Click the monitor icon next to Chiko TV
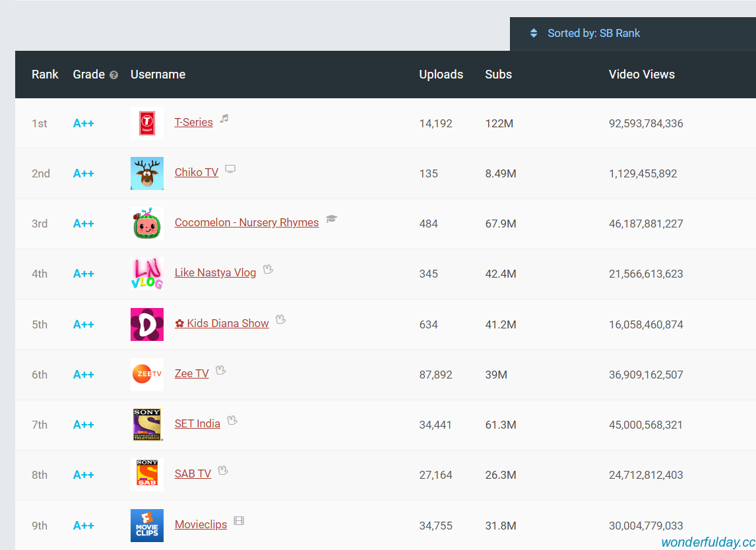Screen dimensions: 756x550 [230, 169]
